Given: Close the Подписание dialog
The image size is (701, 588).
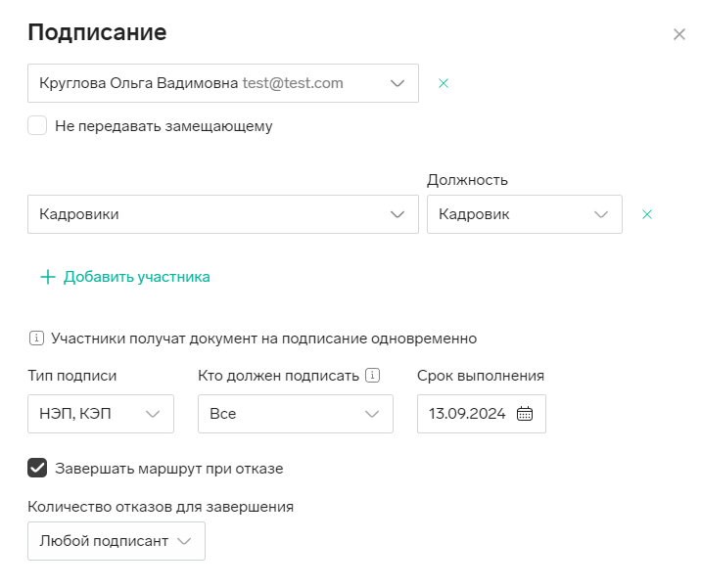Looking at the screenshot, I should (x=679, y=34).
